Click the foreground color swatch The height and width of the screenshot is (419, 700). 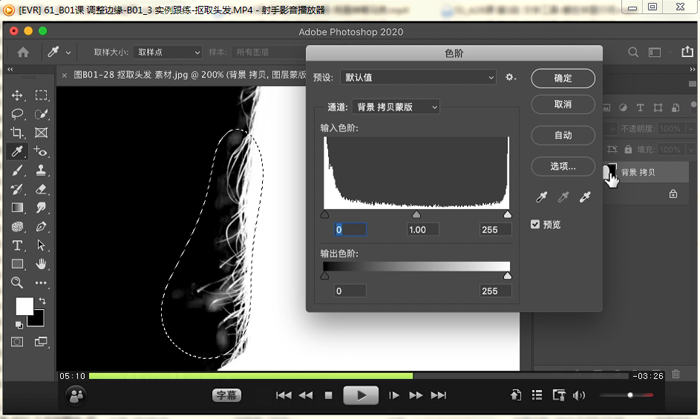[x=23, y=306]
